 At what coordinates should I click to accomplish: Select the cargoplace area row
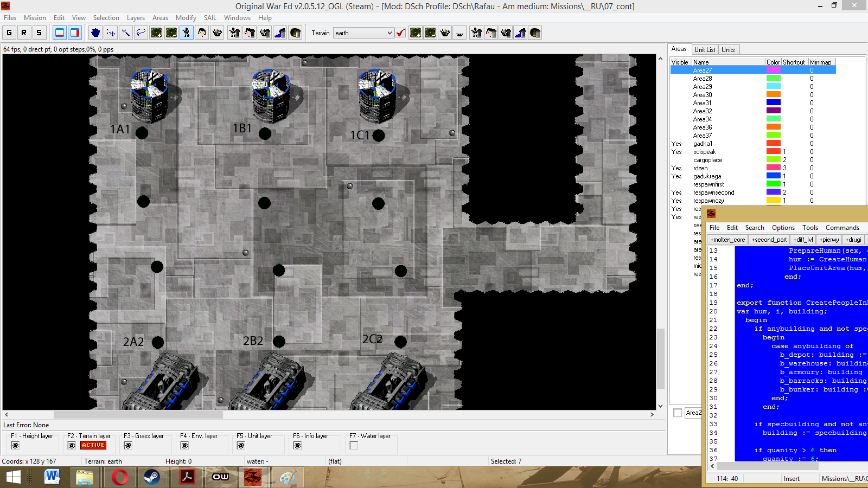(753, 160)
